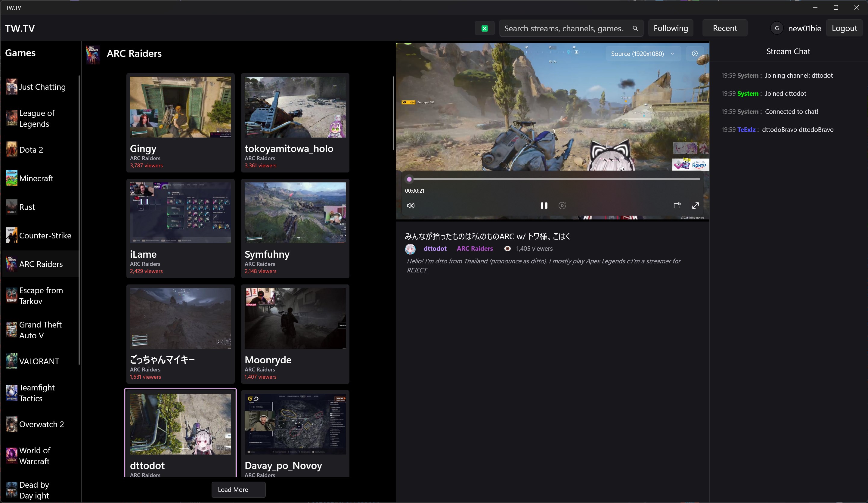The width and height of the screenshot is (868, 503).
Task: Click the stream list scrollbar
Action: point(393,113)
